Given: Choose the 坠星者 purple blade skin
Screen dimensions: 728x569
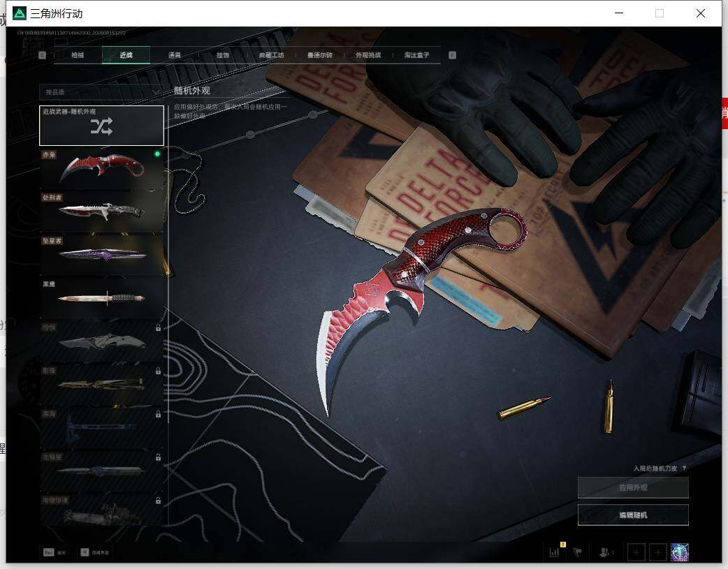Looking at the screenshot, I should point(102,254).
